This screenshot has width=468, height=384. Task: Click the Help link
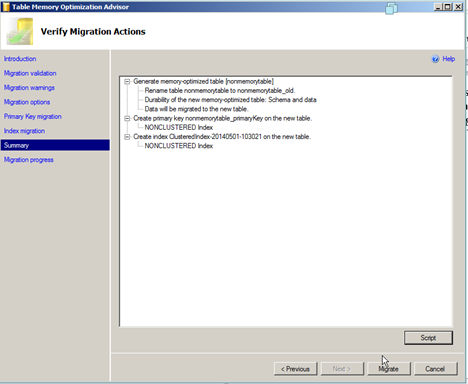point(449,59)
